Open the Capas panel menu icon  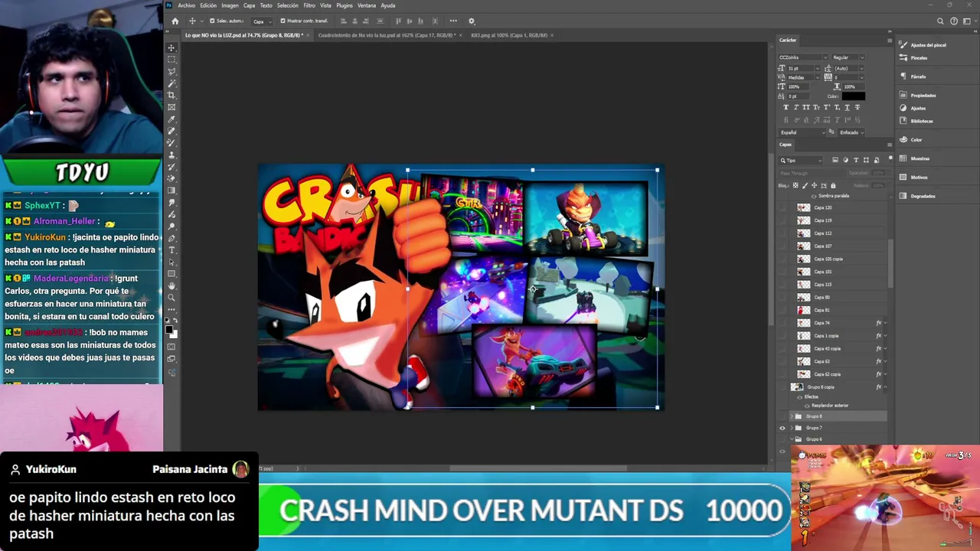(x=889, y=144)
